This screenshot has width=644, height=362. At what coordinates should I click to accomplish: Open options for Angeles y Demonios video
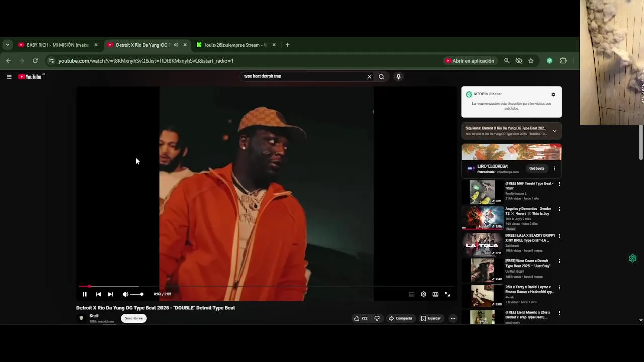point(559,209)
